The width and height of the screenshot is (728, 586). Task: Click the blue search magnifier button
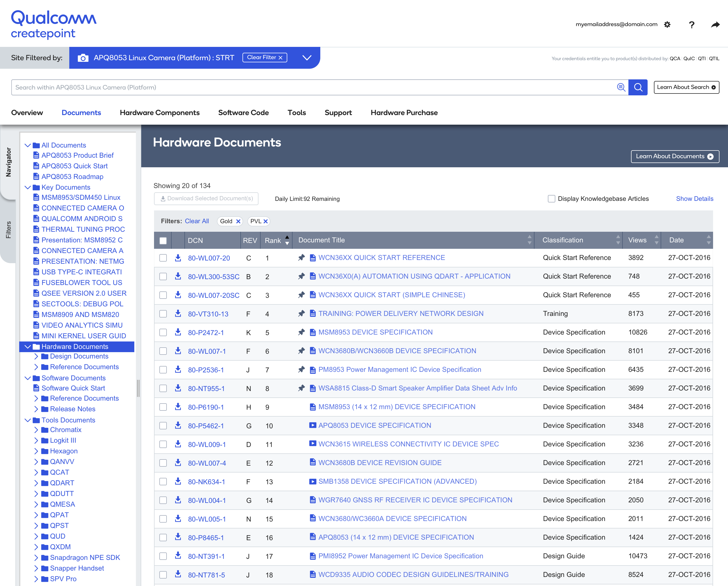(638, 87)
